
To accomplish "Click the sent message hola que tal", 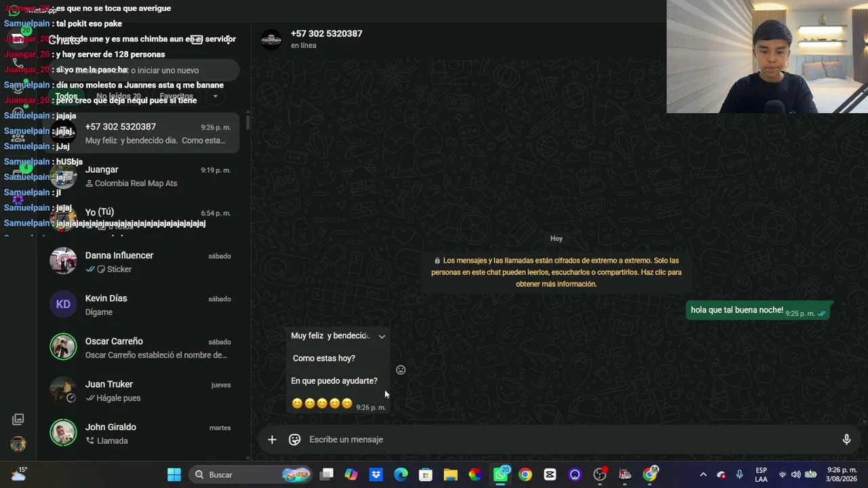I will click(x=759, y=310).
